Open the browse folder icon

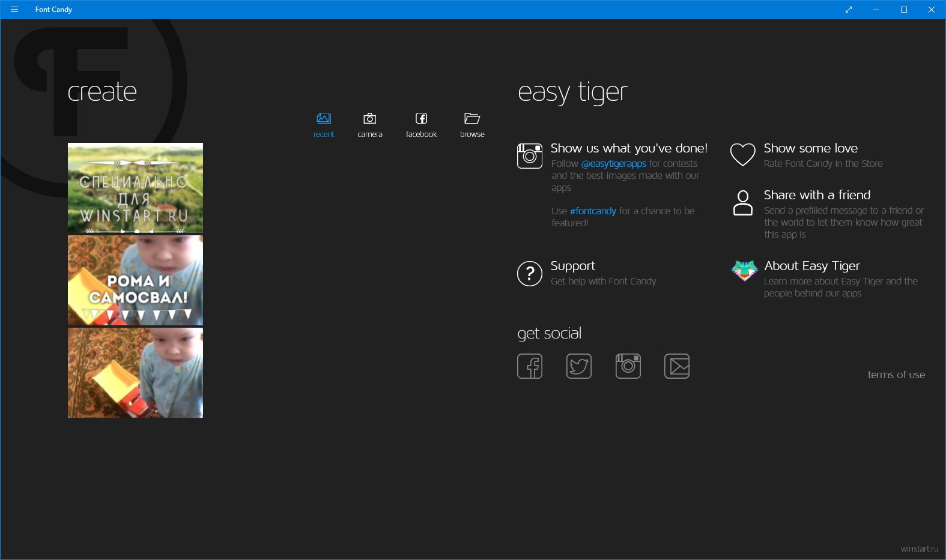[472, 118]
